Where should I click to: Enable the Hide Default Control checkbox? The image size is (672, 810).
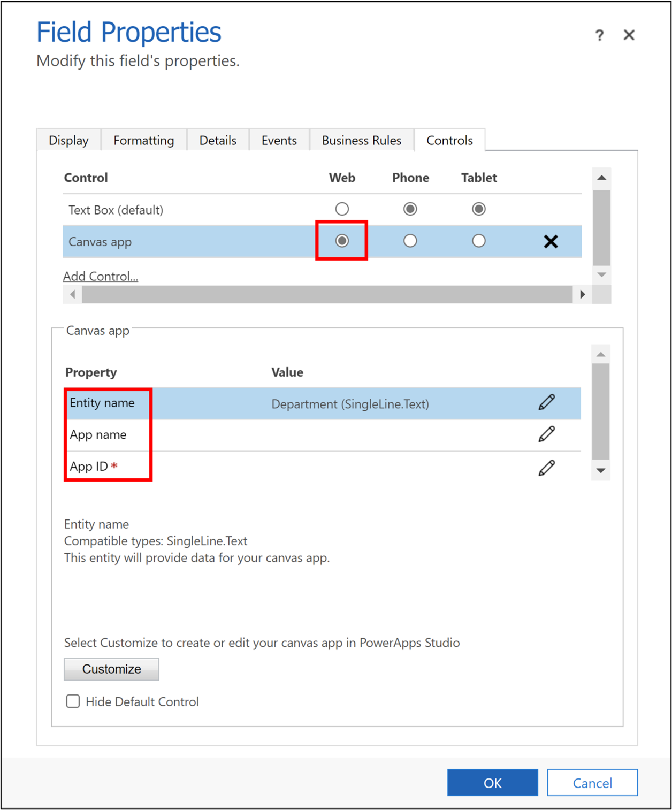coord(73,701)
